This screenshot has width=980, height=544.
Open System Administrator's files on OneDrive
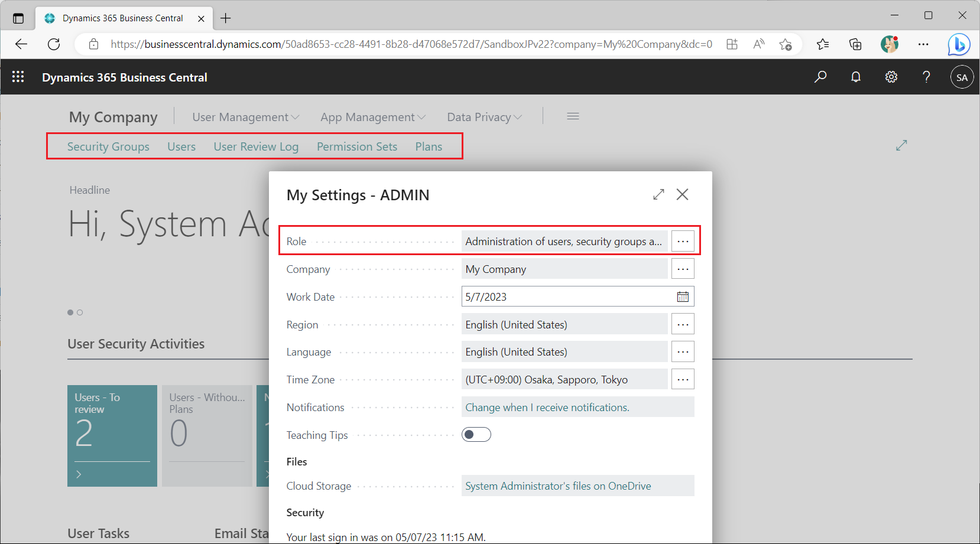tap(557, 486)
